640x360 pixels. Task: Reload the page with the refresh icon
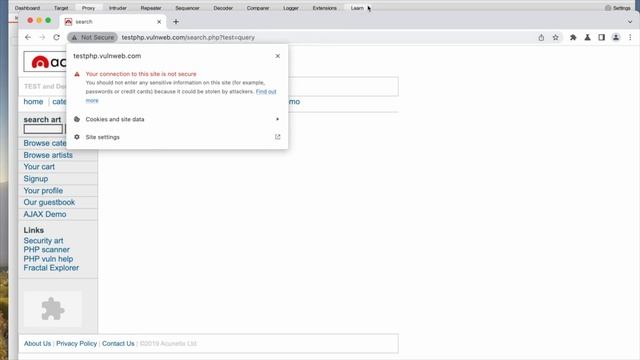pos(56,37)
